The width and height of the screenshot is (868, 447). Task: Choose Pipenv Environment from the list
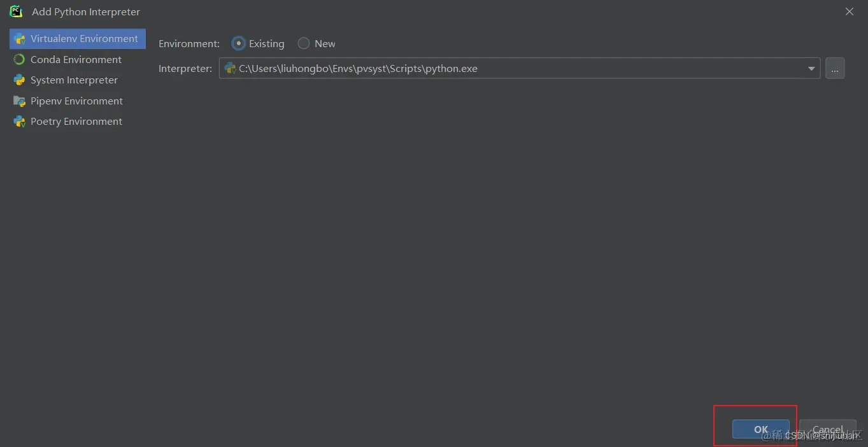76,101
